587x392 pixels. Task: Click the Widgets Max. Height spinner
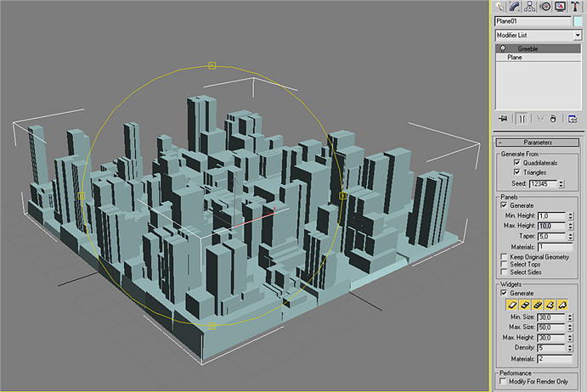click(570, 338)
